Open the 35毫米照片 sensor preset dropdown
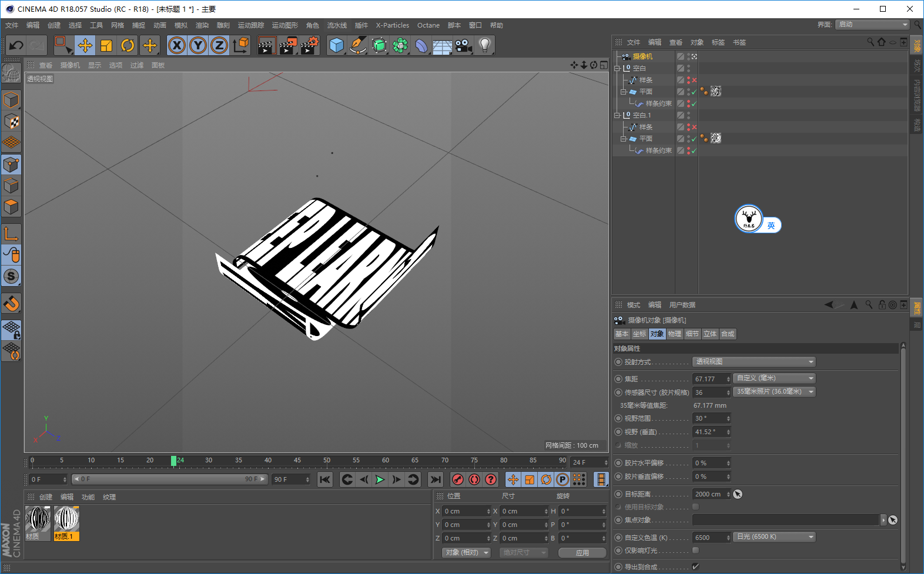The height and width of the screenshot is (574, 924). pos(775,392)
